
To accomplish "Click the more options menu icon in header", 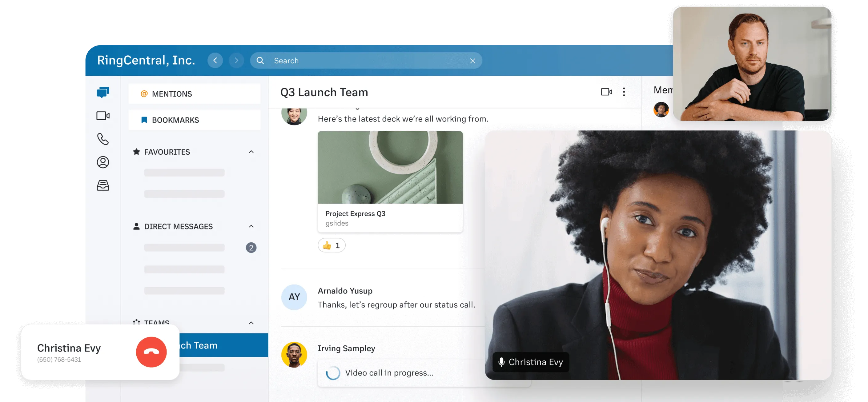I will pyautogui.click(x=625, y=92).
